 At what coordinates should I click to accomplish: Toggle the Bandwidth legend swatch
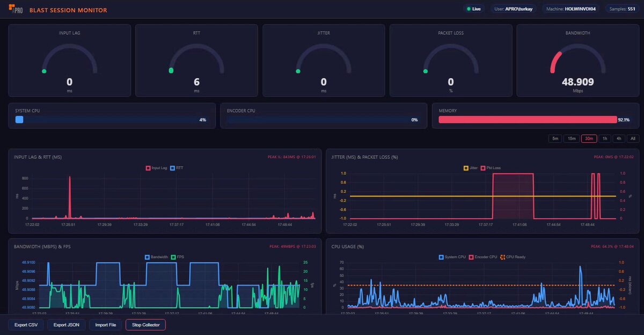click(147, 258)
